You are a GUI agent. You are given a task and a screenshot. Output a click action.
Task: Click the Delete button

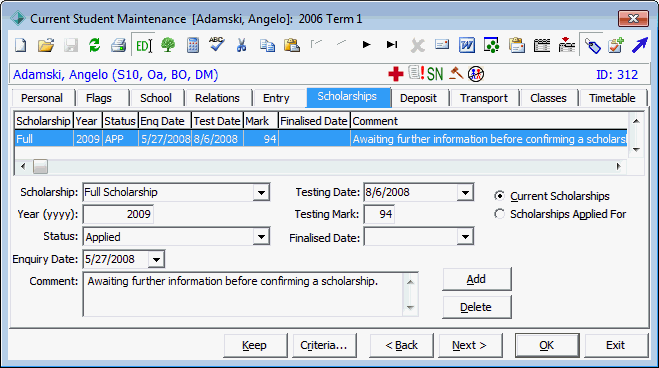point(476,307)
